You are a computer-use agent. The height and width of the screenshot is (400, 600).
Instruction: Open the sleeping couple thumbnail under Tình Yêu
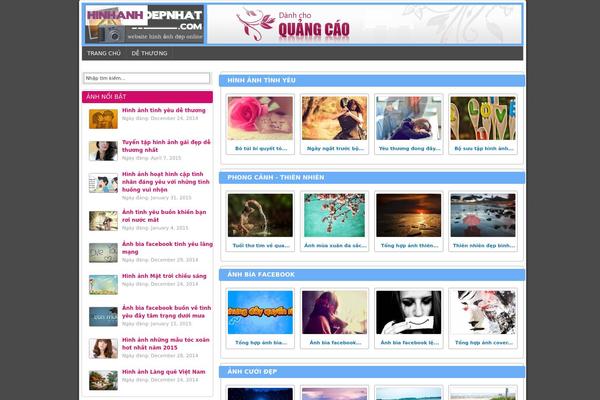pos(409,118)
